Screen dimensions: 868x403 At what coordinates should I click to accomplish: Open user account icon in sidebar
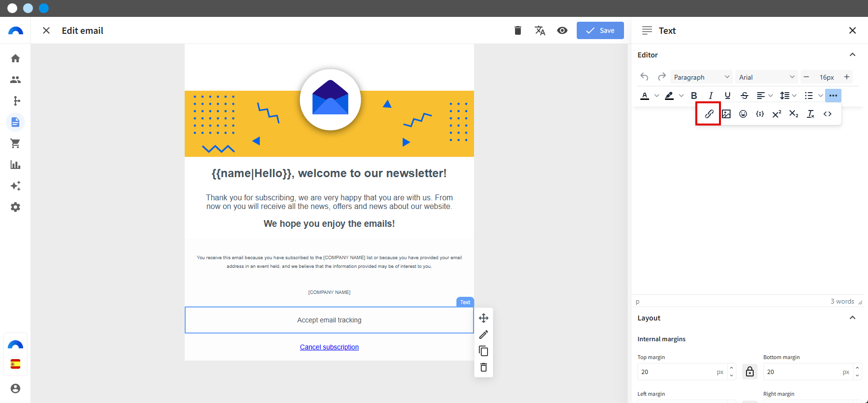(x=15, y=389)
